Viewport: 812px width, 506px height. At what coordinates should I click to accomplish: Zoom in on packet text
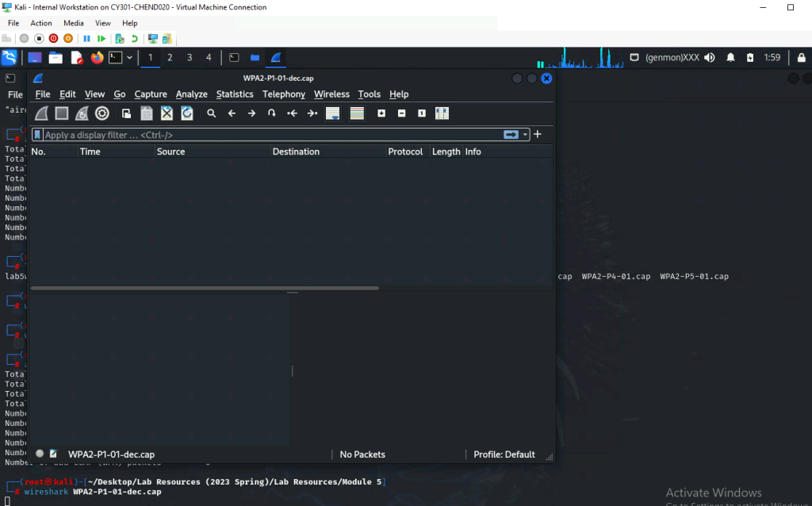pos(381,113)
